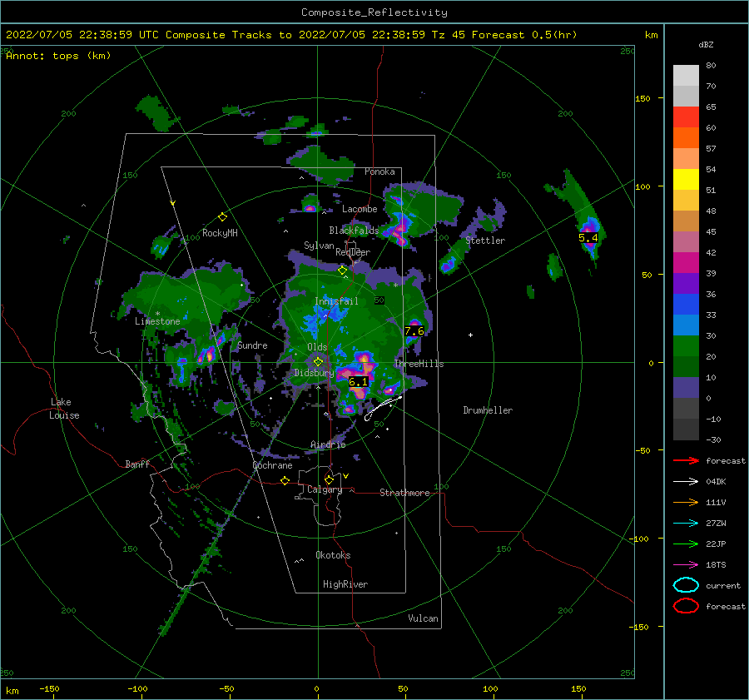Pick the magenta 39-42 dBZ color swatch

tap(686, 263)
